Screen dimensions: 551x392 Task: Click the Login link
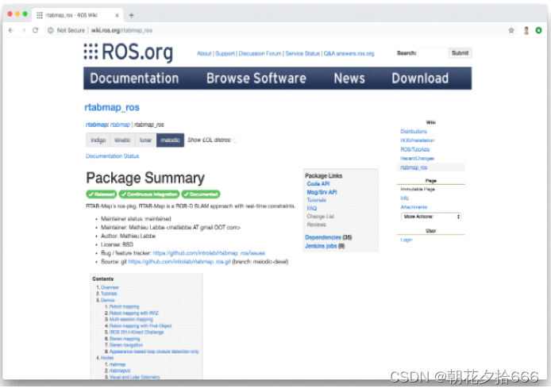pyautogui.click(x=407, y=240)
